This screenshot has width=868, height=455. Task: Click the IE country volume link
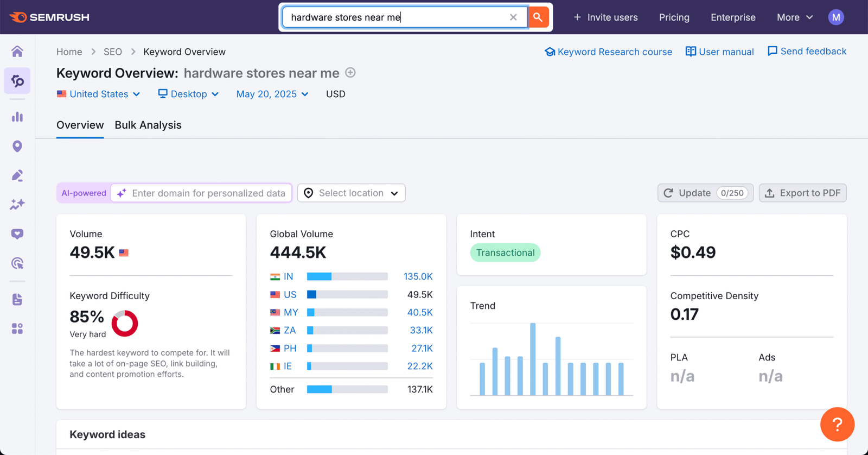(288, 366)
